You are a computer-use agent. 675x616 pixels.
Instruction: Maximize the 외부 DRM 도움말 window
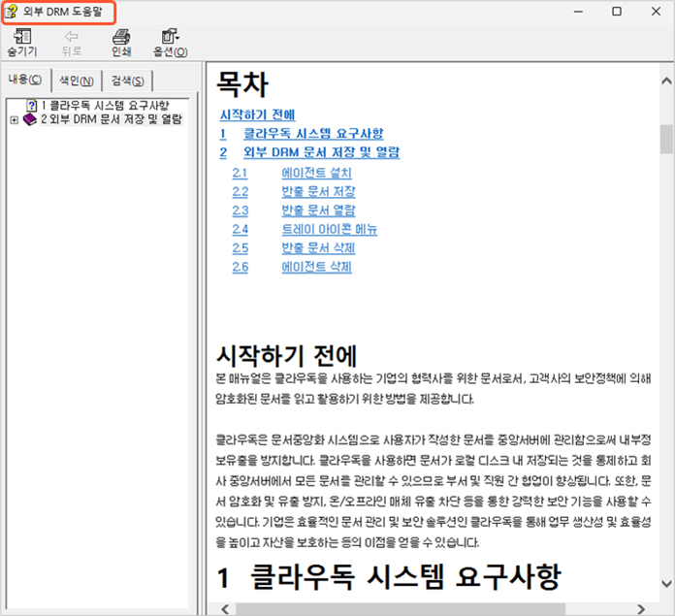click(617, 12)
